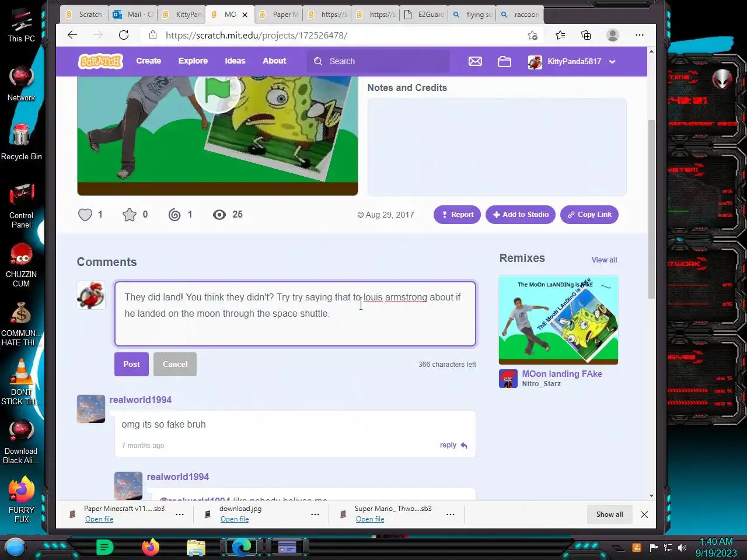Expand the KittyPanda5817 account dropdown arrow
The width and height of the screenshot is (747, 560).
[x=612, y=61]
